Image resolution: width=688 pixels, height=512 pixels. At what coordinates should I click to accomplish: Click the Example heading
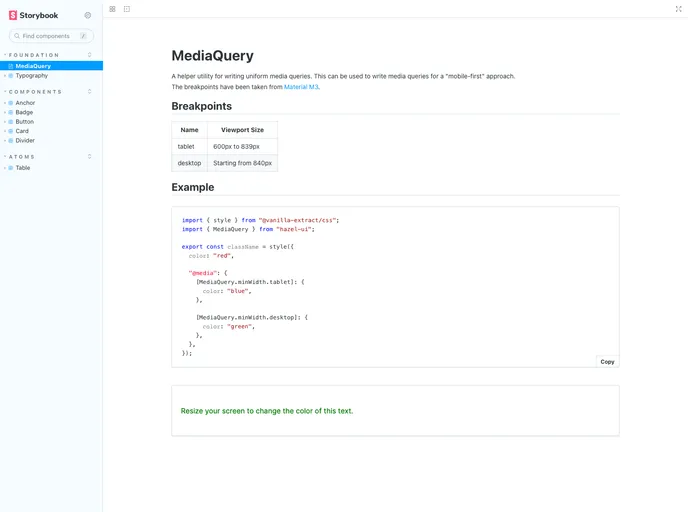[193, 187]
